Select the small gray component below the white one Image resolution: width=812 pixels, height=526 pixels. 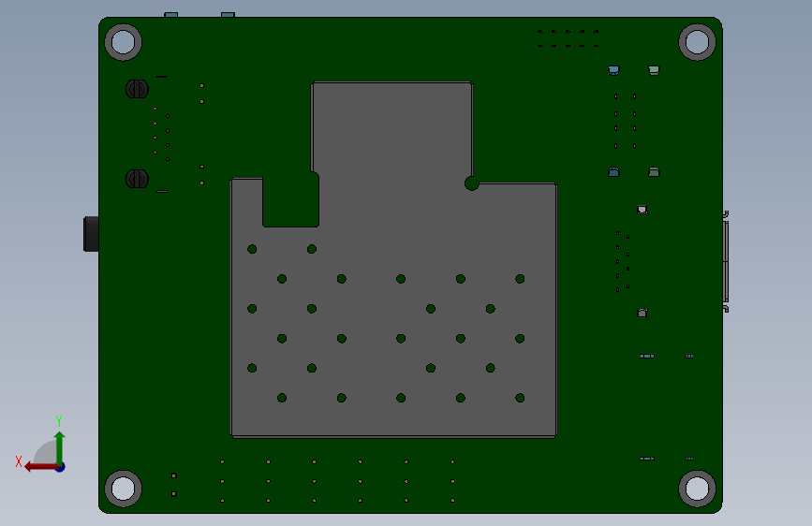642,313
